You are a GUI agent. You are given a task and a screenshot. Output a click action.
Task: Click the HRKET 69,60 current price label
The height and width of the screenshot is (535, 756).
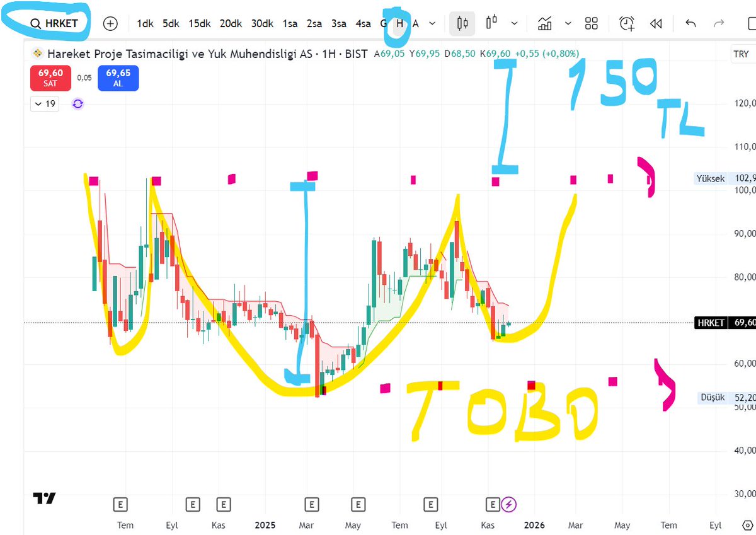[725, 323]
